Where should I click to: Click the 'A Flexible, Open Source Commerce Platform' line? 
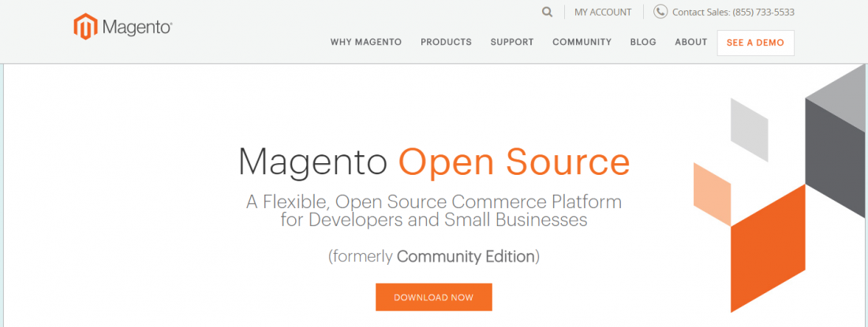click(434, 201)
